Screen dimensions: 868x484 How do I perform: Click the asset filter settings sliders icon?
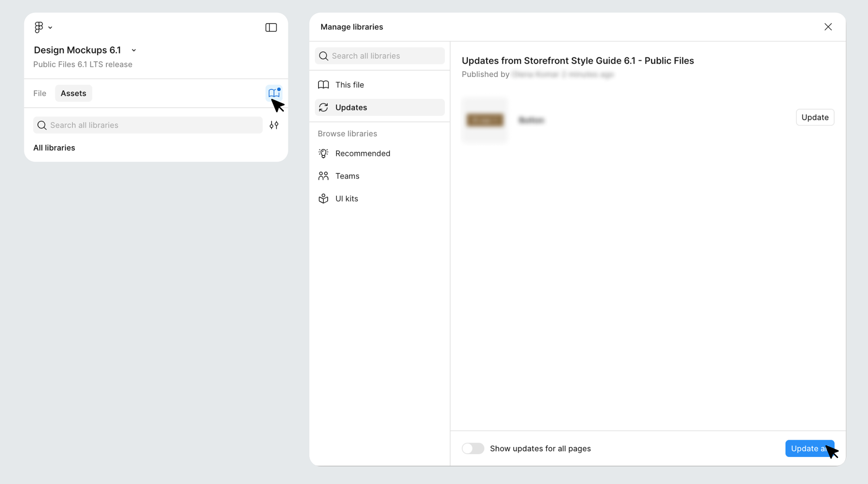coord(274,125)
